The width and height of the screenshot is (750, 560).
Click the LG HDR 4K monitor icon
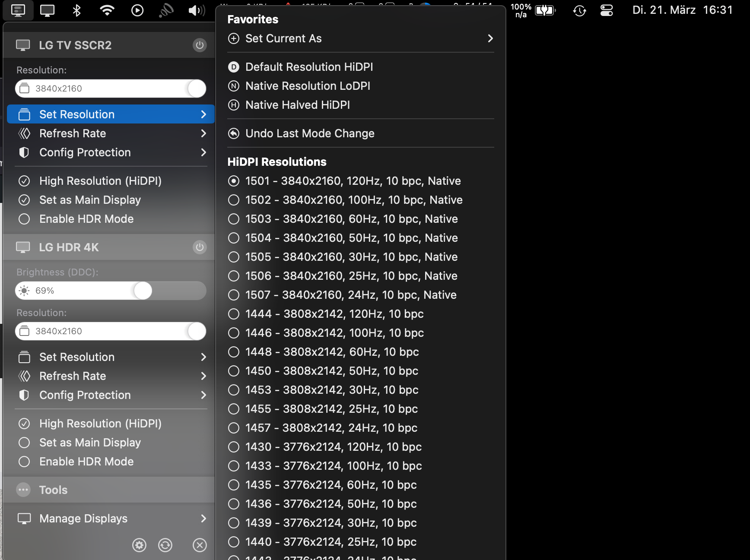[23, 247]
